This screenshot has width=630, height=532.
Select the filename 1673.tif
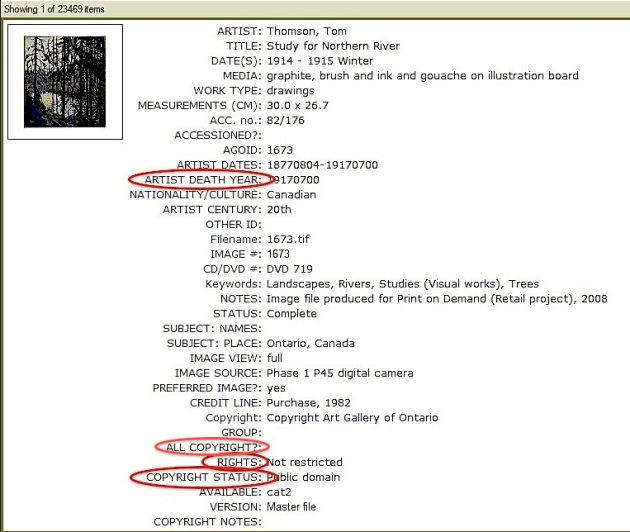click(293, 239)
